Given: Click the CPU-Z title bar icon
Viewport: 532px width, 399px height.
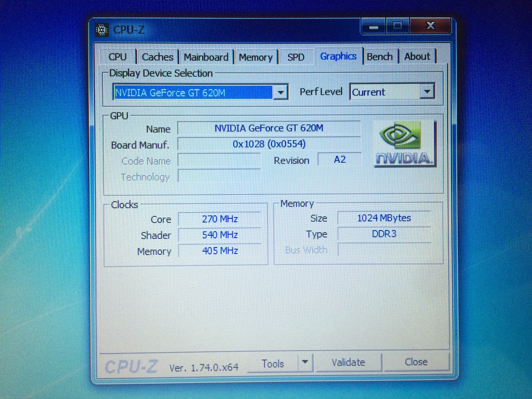Looking at the screenshot, I should click(102, 30).
